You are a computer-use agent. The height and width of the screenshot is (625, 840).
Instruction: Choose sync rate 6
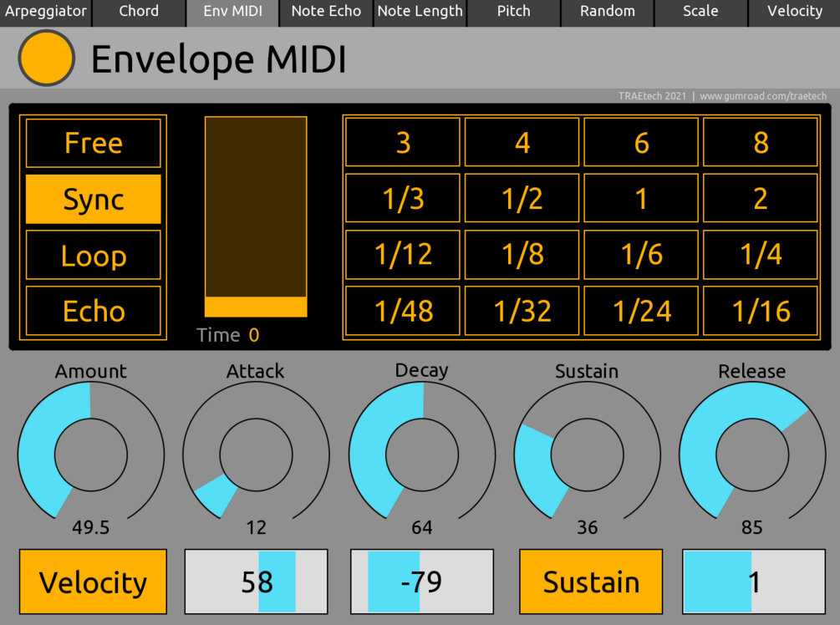[641, 142]
